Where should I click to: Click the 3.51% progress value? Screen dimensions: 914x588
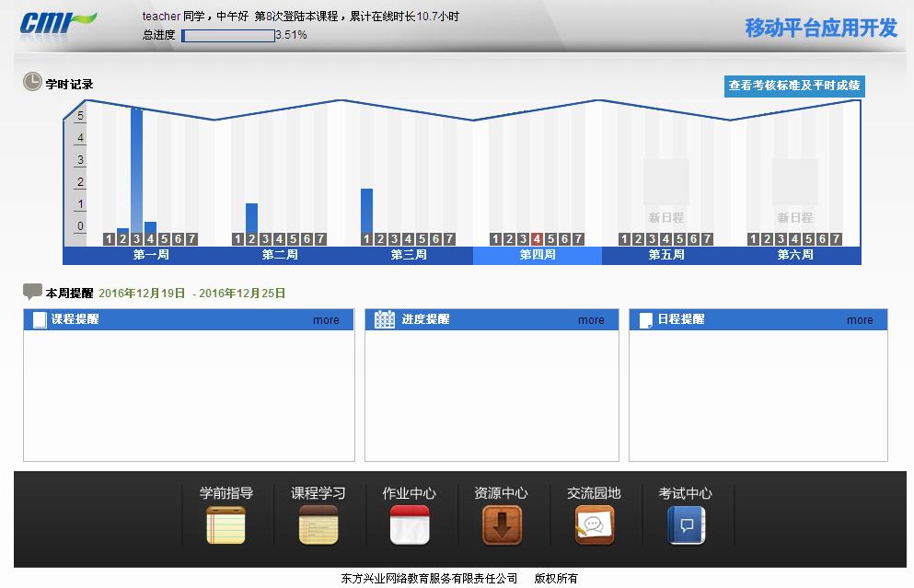[292, 35]
